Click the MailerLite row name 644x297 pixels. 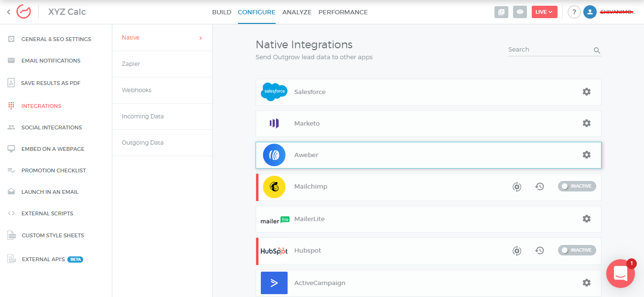click(310, 219)
